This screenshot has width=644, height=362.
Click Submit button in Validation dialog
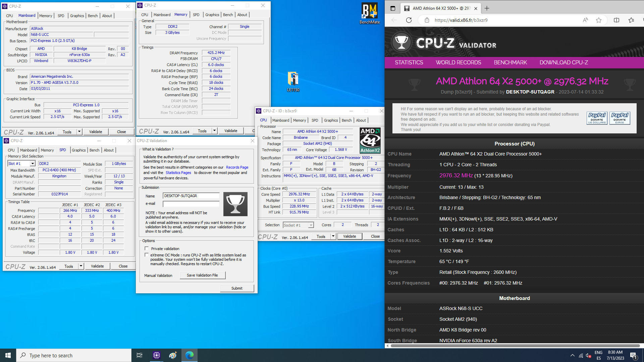pos(237,288)
